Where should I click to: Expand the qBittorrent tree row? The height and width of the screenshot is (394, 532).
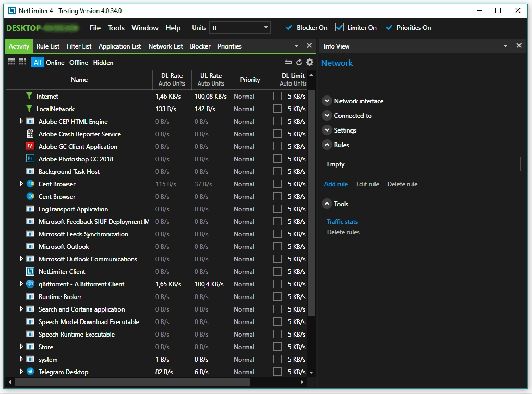coord(21,284)
